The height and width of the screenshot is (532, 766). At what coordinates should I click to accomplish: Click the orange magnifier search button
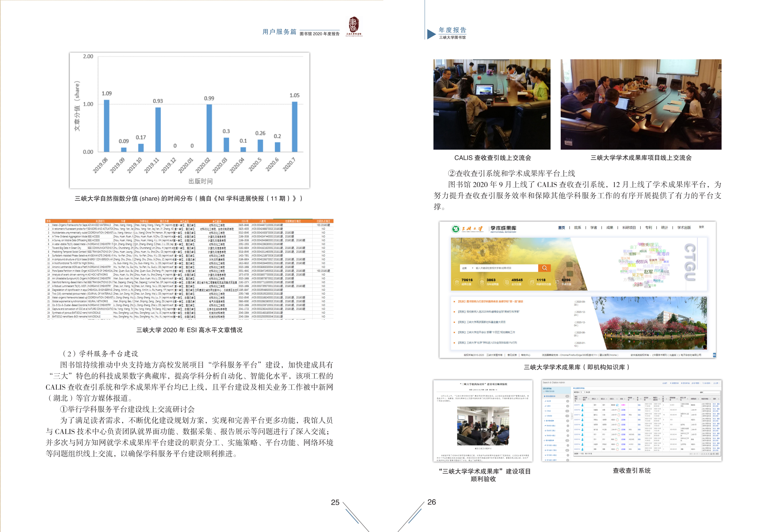[544, 268]
